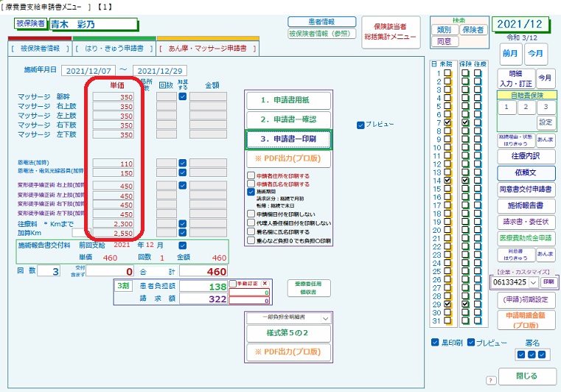This screenshot has width=561, height=392.
Task: Open 往療内訳
Action: [x=526, y=156]
